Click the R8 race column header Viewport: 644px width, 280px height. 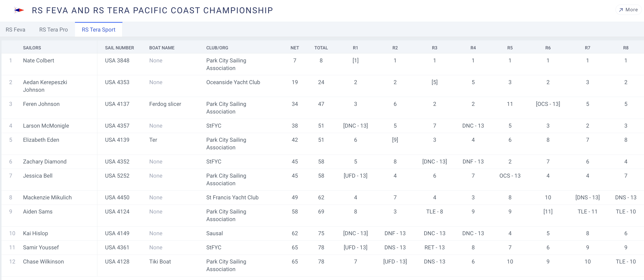(626, 48)
